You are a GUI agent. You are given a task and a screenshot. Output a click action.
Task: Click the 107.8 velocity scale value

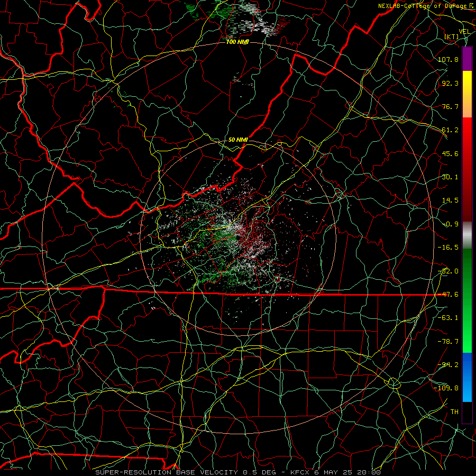pyautogui.click(x=448, y=59)
